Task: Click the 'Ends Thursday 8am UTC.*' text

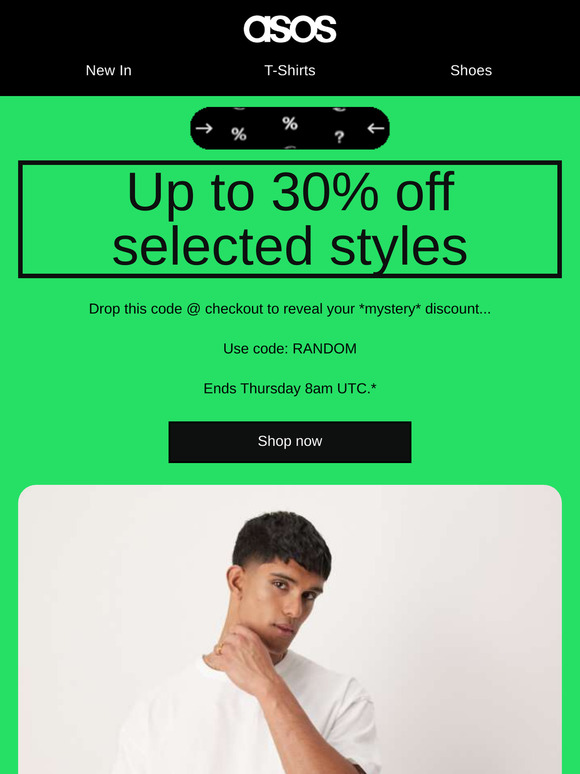Action: pyautogui.click(x=290, y=388)
